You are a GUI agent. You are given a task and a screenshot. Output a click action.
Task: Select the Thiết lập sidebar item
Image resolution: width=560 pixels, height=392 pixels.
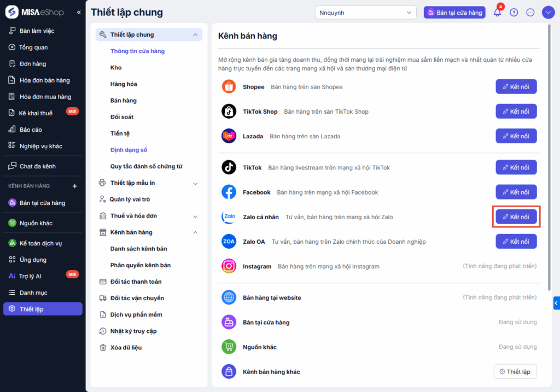(x=43, y=309)
